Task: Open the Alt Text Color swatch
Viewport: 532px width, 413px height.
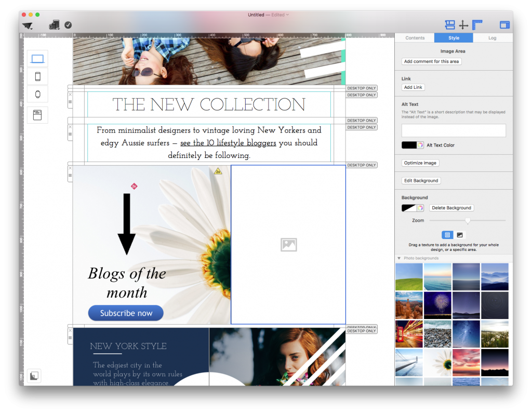Action: (x=411, y=145)
